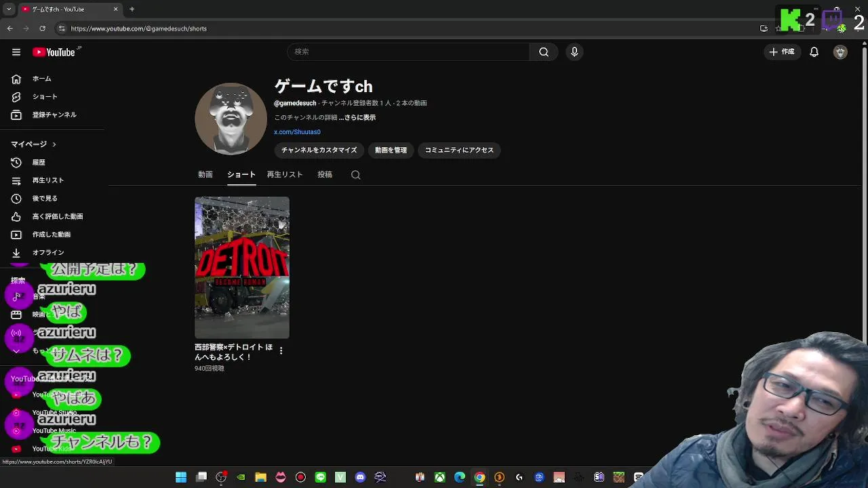
Task: Open Discord from the taskbar
Action: [x=360, y=478]
